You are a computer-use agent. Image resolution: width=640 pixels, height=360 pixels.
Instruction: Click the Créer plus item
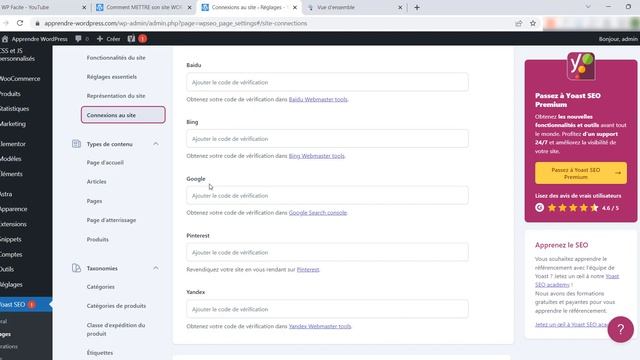tap(108, 39)
